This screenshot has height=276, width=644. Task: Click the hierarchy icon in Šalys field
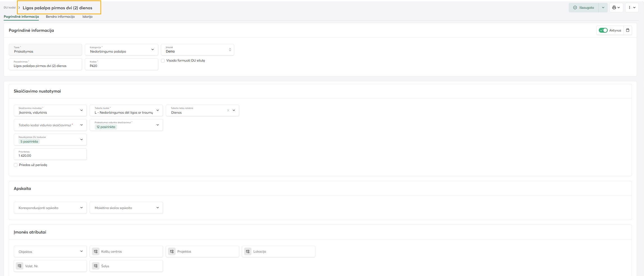tap(96, 266)
